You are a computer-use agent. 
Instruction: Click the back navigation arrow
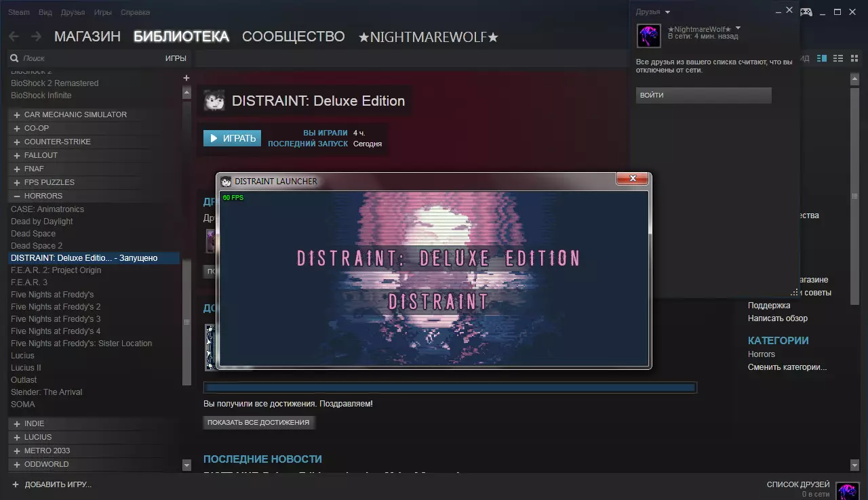14,37
